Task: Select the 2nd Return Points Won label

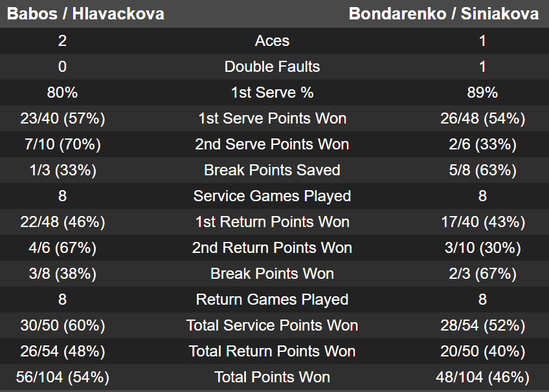Action: 272,248
